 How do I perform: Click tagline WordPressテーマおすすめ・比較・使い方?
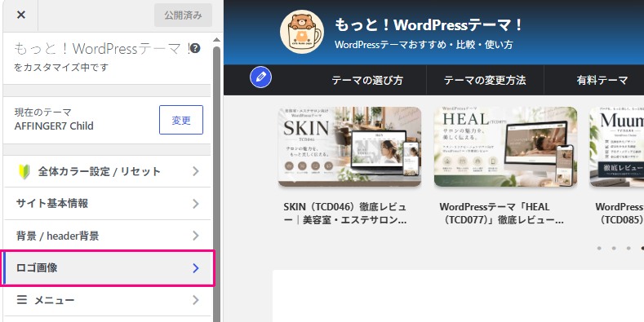424,44
